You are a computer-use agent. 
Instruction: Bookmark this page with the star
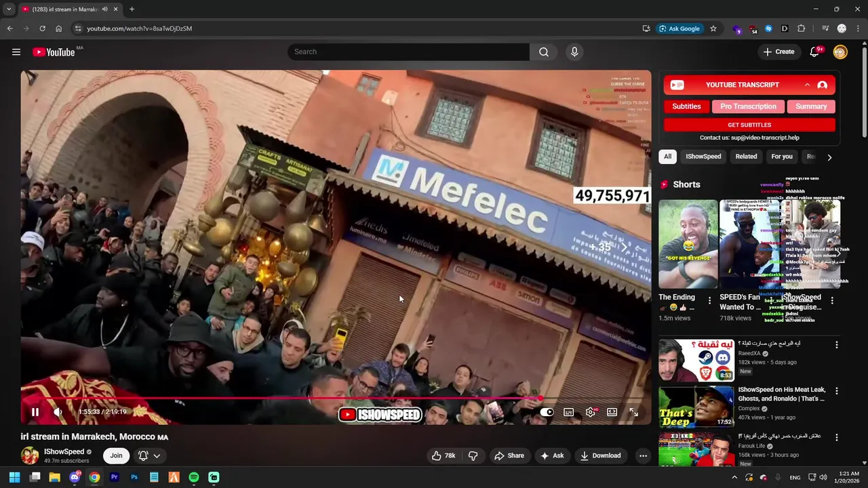coord(713,28)
